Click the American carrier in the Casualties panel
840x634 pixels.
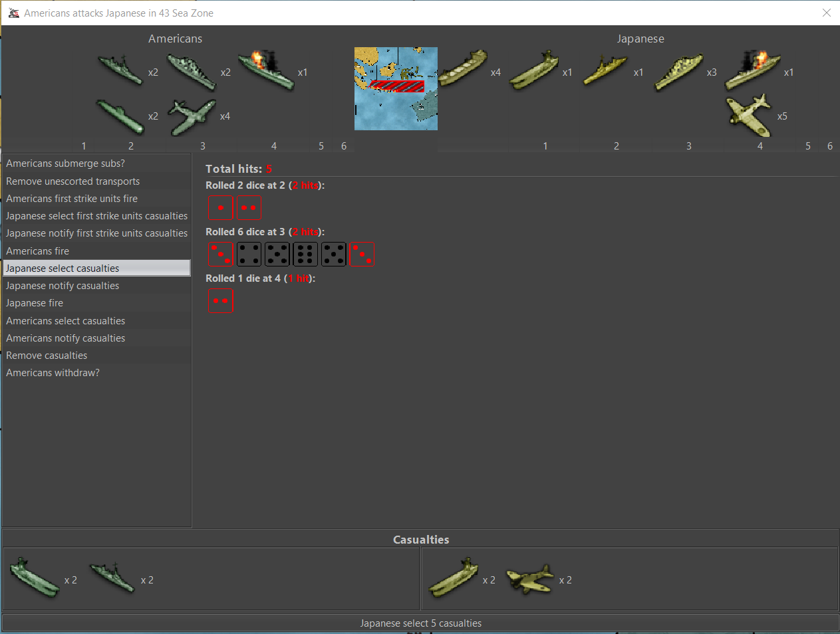(x=35, y=578)
